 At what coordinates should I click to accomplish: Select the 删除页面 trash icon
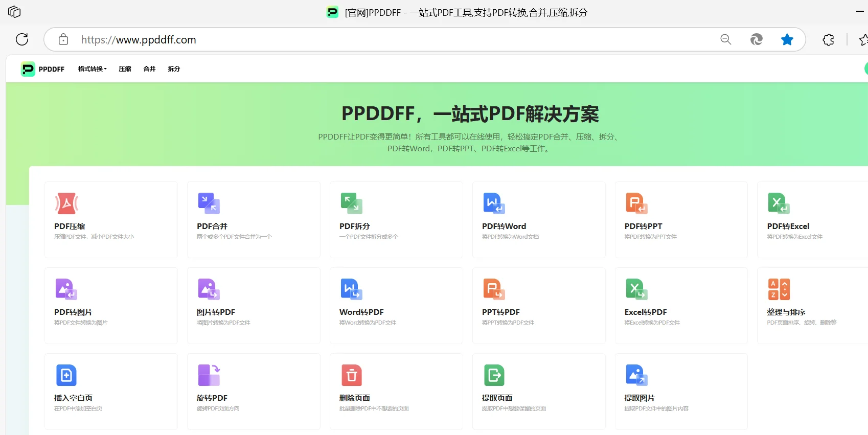point(351,375)
